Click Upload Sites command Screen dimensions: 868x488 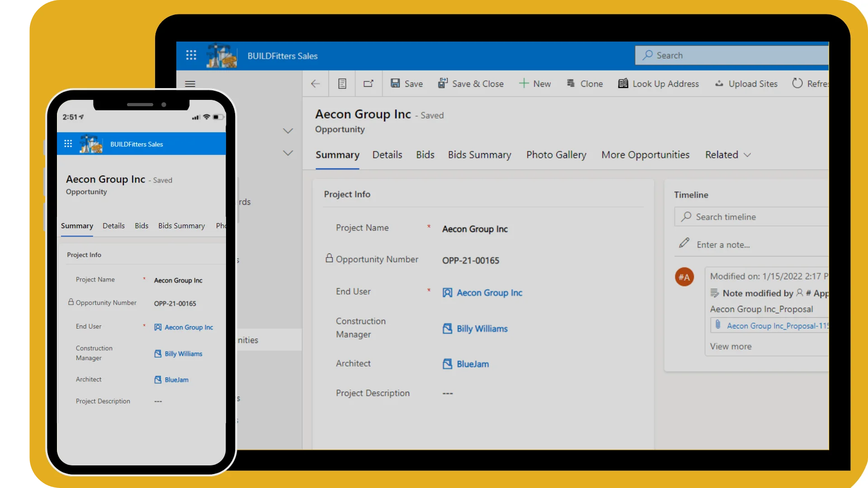pyautogui.click(x=746, y=84)
